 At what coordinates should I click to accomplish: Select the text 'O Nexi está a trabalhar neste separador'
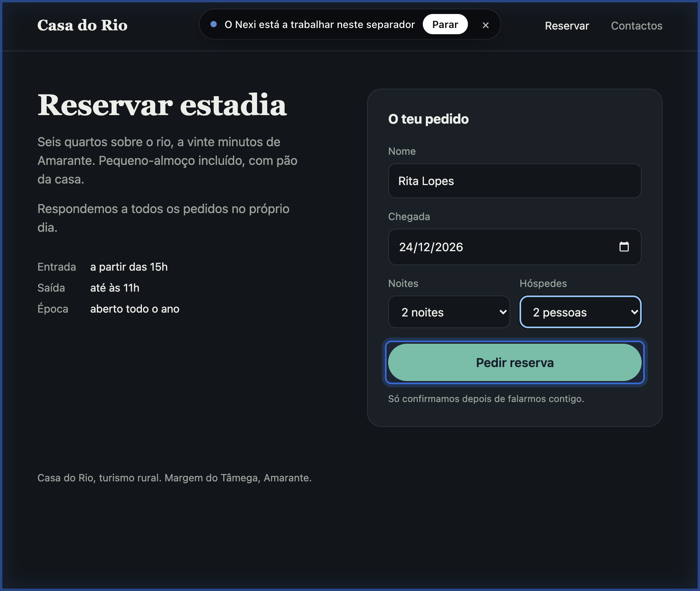[x=319, y=24]
